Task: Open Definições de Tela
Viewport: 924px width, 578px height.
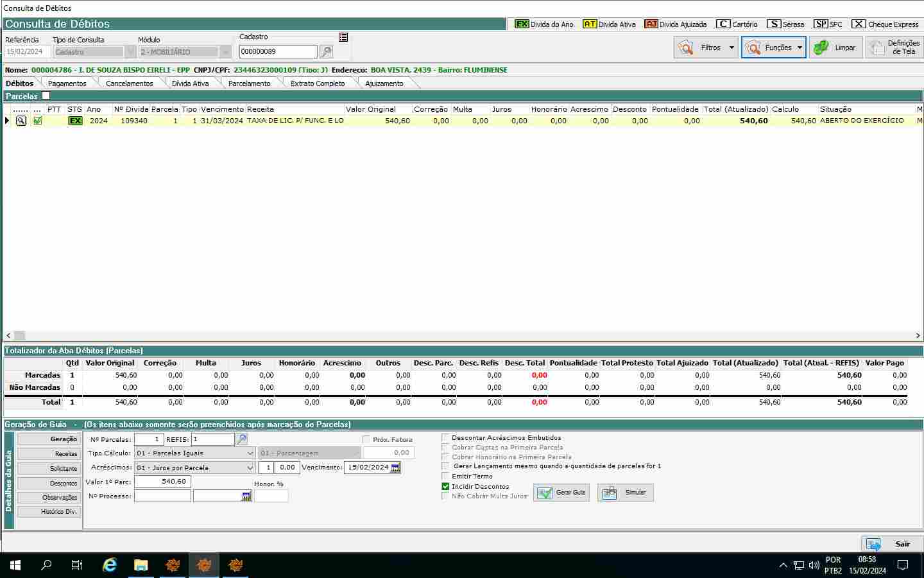Action: click(x=894, y=48)
